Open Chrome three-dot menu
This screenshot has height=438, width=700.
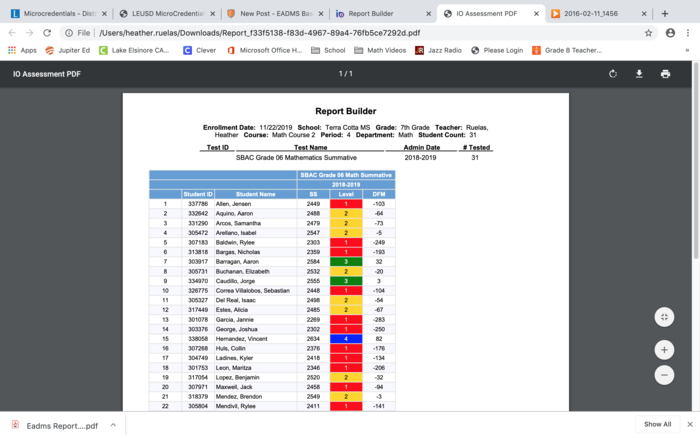689,32
